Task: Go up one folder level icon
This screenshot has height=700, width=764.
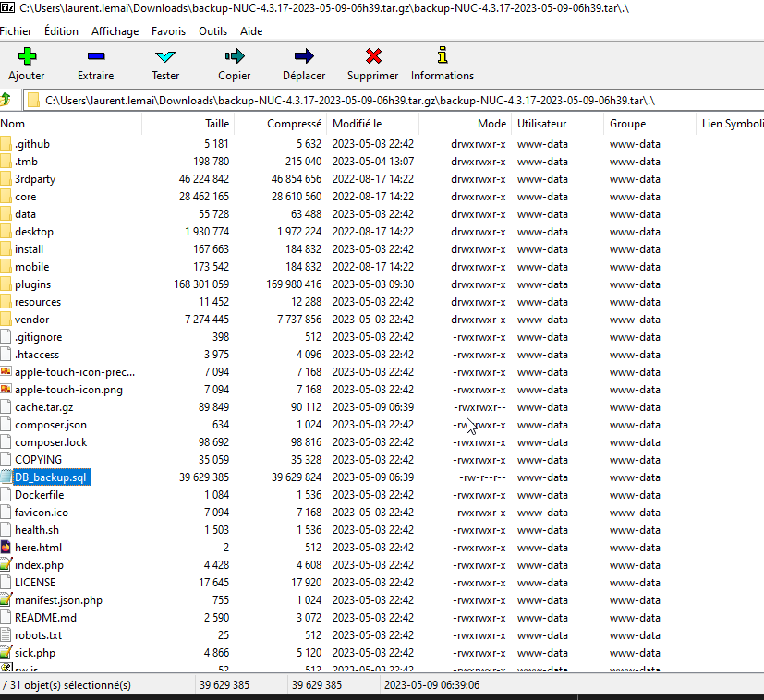Action: pyautogui.click(x=7, y=100)
